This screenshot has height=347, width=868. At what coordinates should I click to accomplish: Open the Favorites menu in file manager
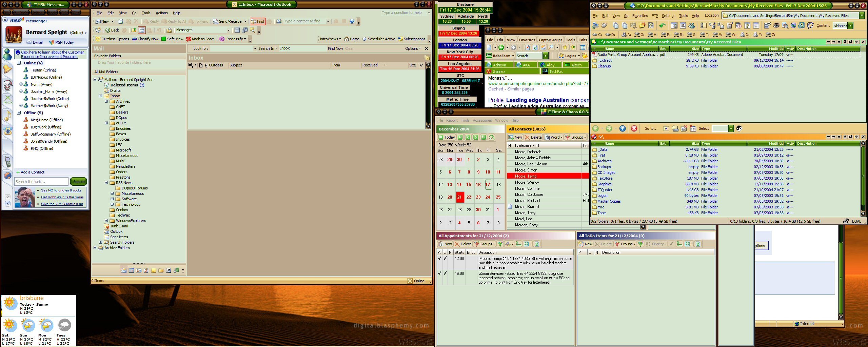click(640, 16)
